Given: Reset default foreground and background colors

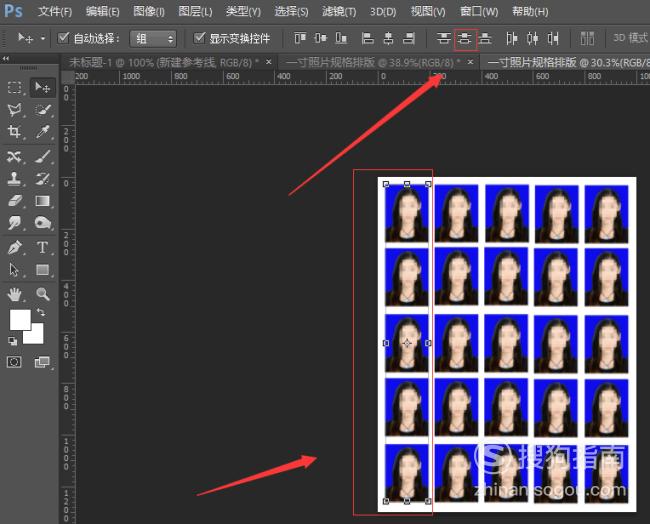Looking at the screenshot, I should tap(12, 341).
